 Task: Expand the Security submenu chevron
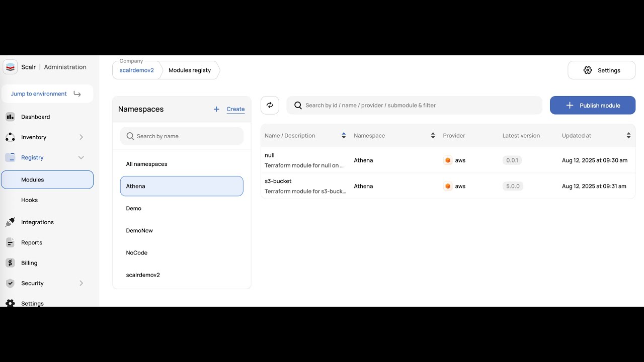(81, 283)
